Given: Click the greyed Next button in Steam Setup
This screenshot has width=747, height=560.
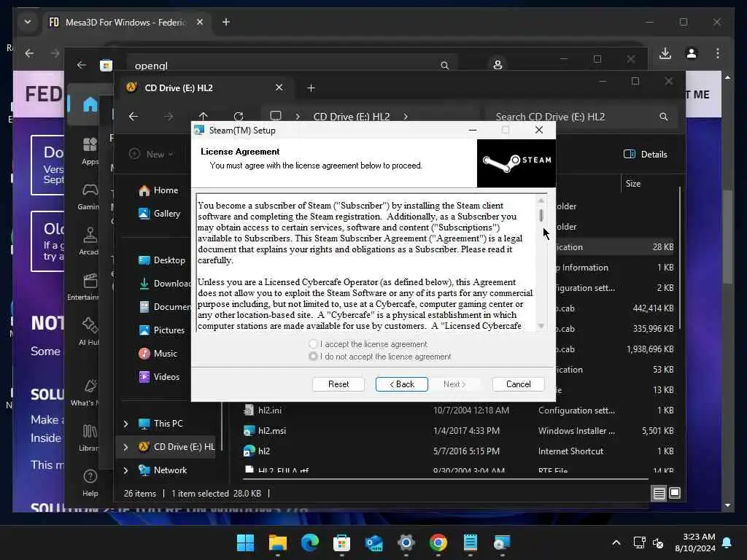Looking at the screenshot, I should [454, 384].
